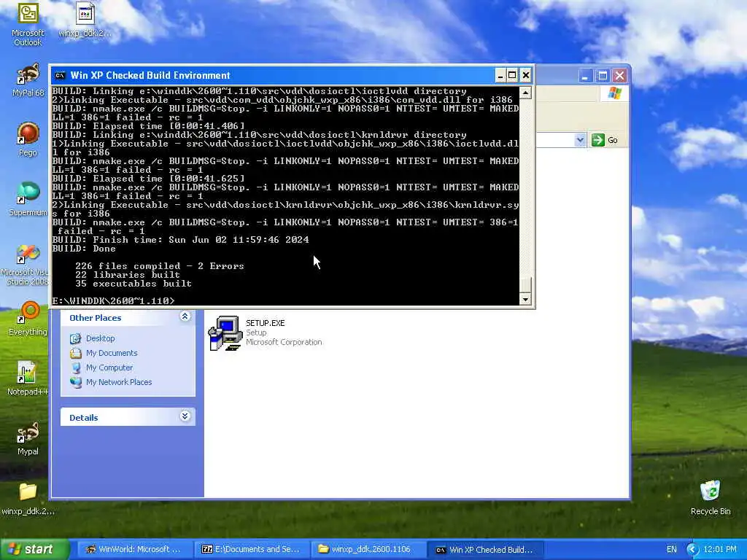
Task: Click the 'BUILD: Finish time' console line
Action: [x=181, y=240]
